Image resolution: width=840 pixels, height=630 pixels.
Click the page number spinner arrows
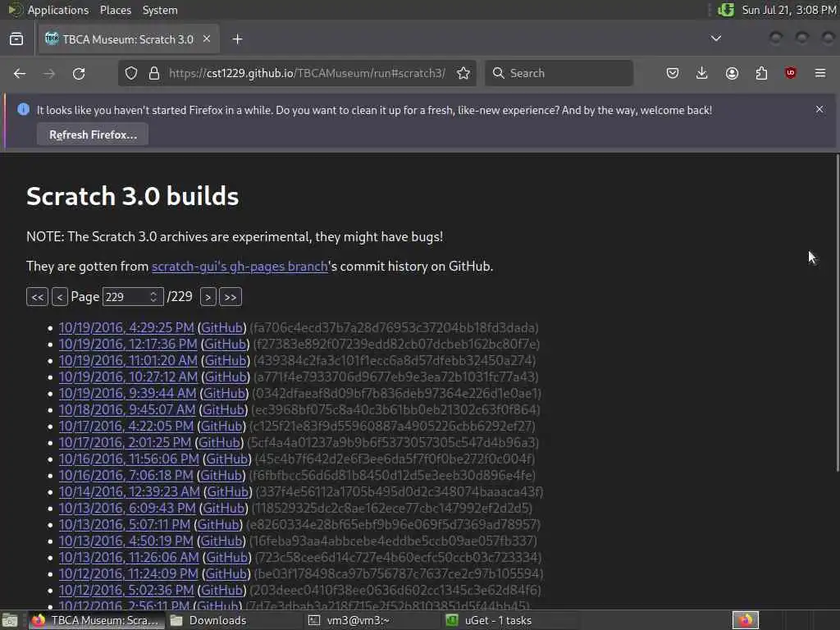(153, 297)
